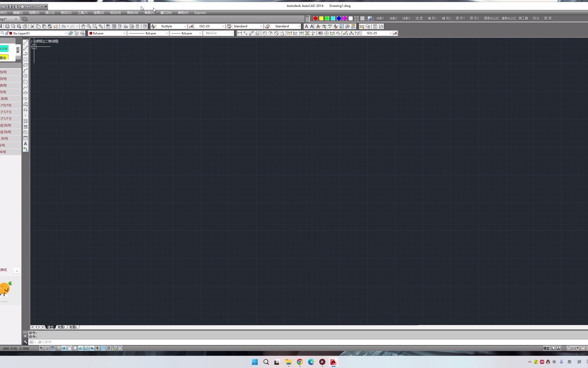The image size is (588, 368).
Task: Activate the Pan hand tool
Action: (x=83, y=26)
